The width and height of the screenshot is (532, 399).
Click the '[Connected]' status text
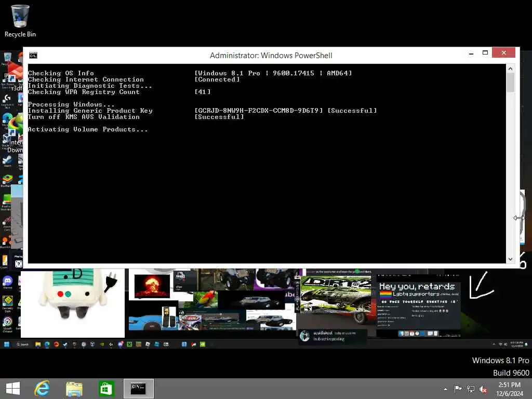[x=217, y=79]
